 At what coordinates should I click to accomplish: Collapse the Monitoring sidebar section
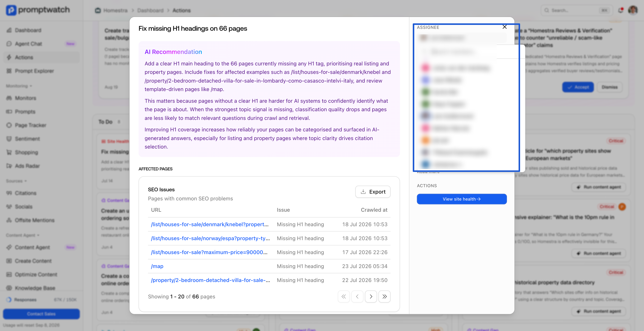19,86
